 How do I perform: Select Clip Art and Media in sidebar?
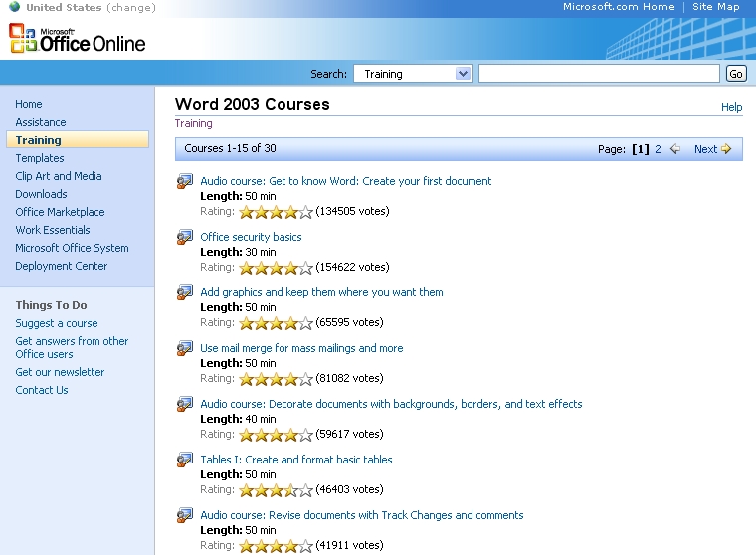pos(59,176)
